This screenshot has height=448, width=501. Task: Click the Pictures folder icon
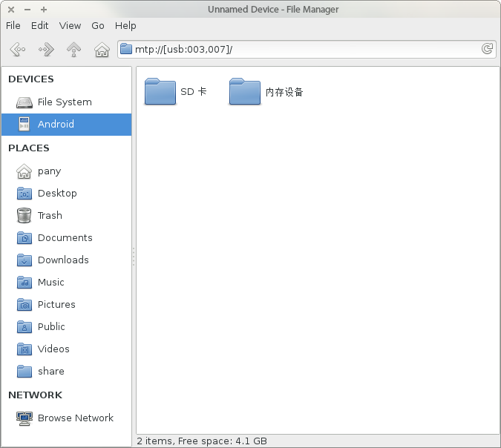24,304
